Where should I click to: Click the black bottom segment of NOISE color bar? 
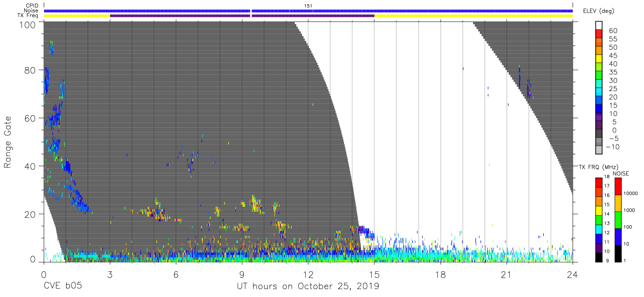click(x=618, y=254)
